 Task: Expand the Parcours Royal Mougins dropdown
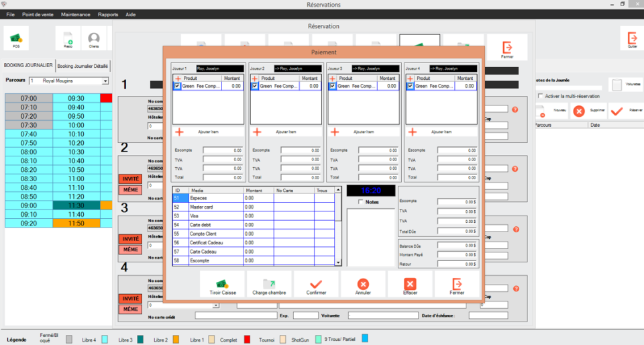105,81
